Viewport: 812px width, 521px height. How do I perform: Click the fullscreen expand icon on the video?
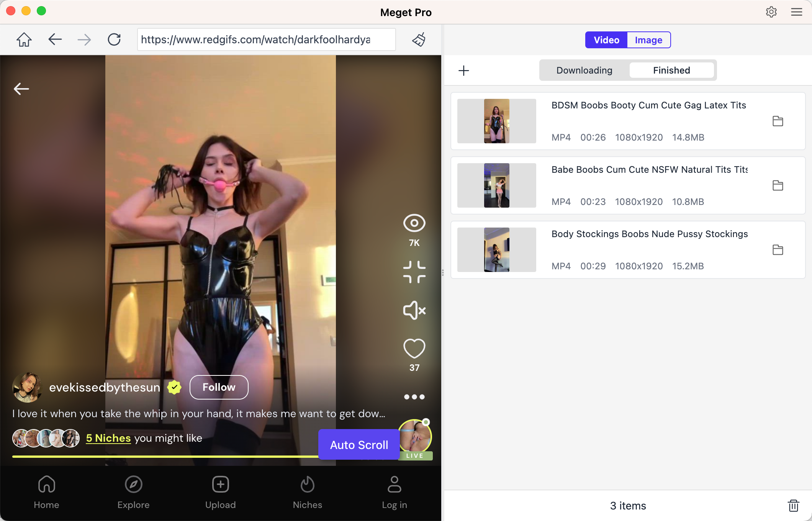[x=414, y=272]
